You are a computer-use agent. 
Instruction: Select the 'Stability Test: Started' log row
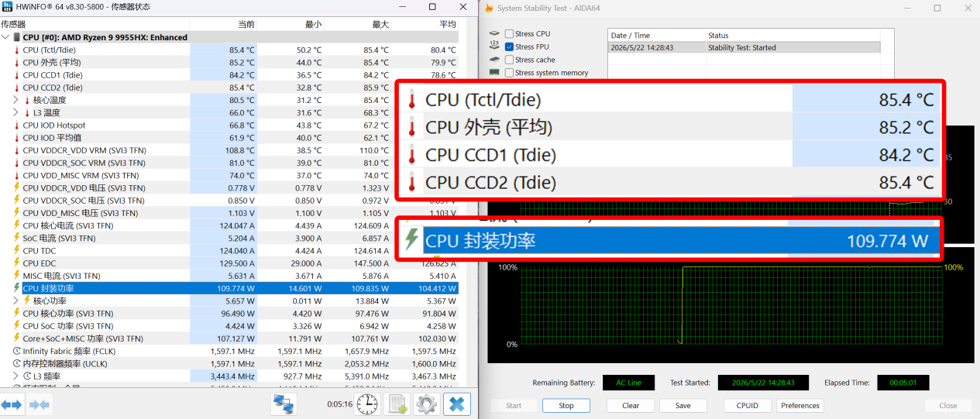coord(744,47)
